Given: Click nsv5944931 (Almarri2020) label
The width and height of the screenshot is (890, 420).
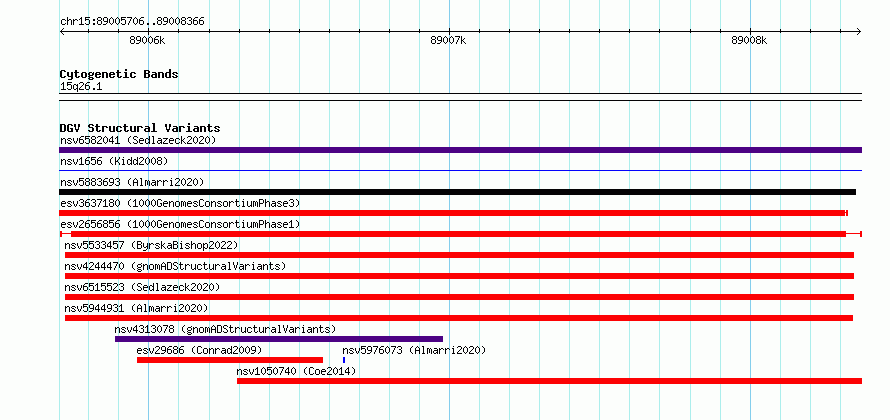Looking at the screenshot, I should click(136, 308).
